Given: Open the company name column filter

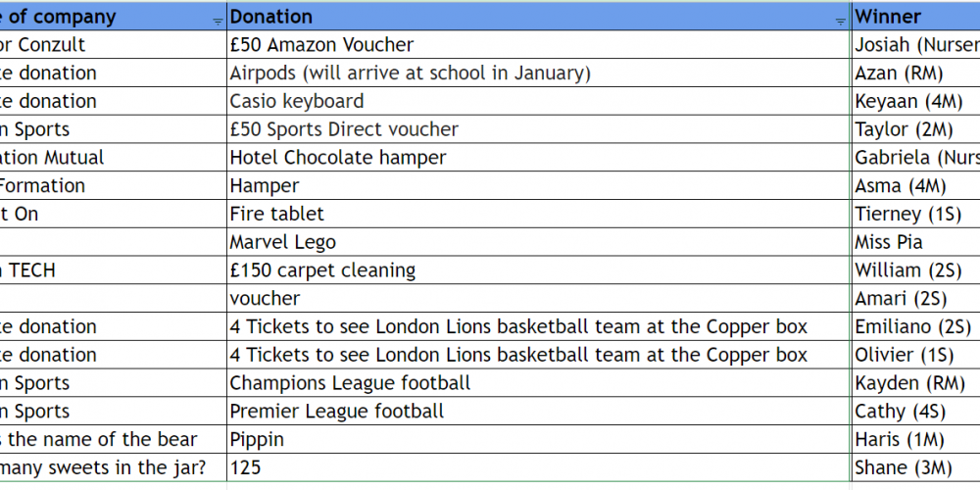Looking at the screenshot, I should tap(217, 21).
